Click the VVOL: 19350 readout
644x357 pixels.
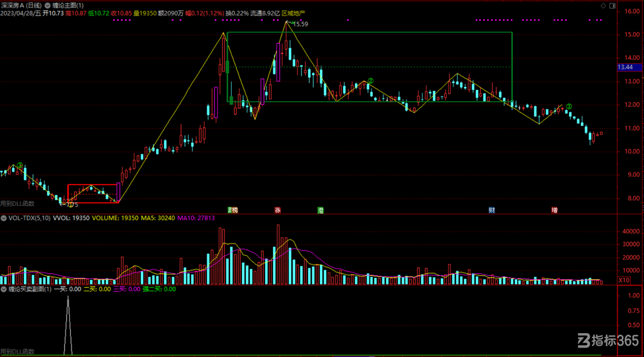[x=71, y=218]
